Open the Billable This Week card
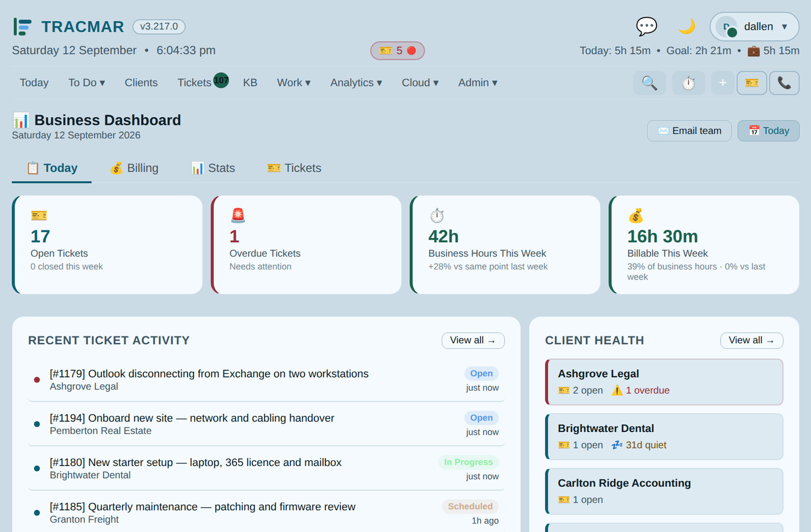The width and height of the screenshot is (811, 532). [x=704, y=245]
